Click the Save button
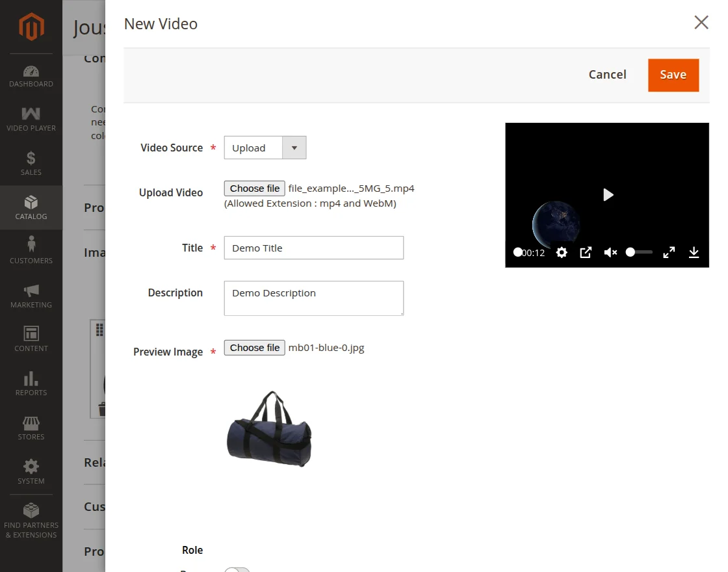The width and height of the screenshot is (728, 572). coord(673,75)
